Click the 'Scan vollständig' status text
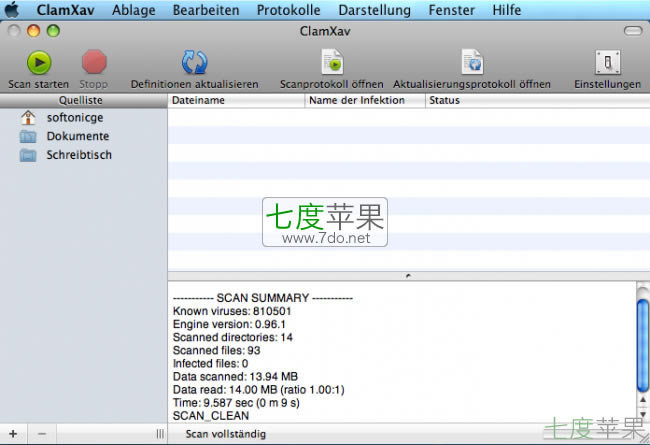Image resolution: width=650 pixels, height=445 pixels. (x=226, y=434)
